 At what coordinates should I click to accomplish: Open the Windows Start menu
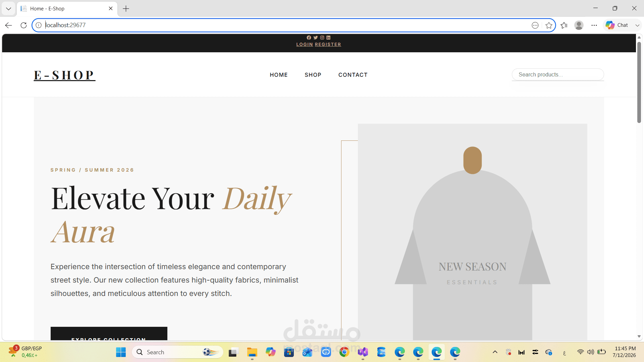[121, 352]
